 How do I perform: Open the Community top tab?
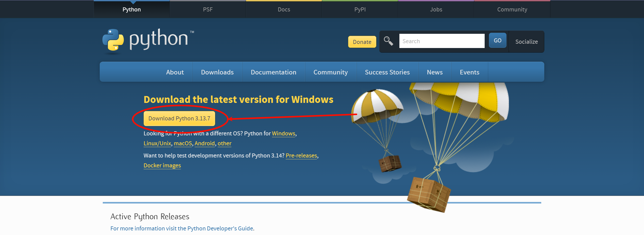(512, 9)
